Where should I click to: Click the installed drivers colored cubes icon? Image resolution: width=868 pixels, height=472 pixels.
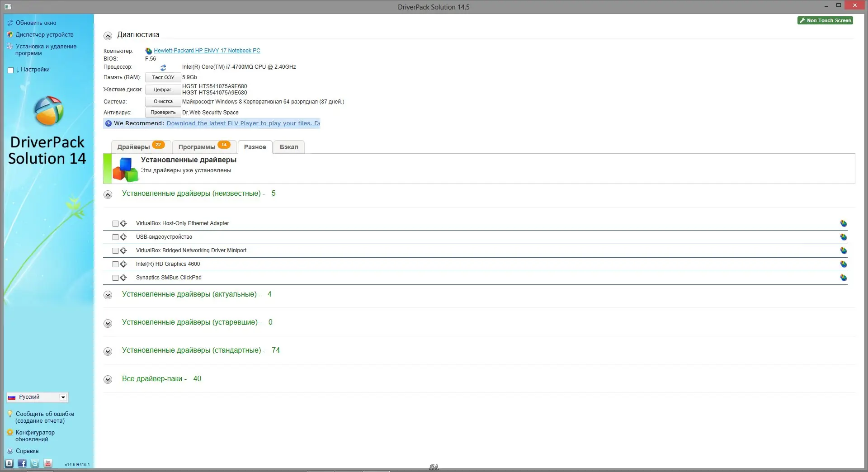point(125,169)
